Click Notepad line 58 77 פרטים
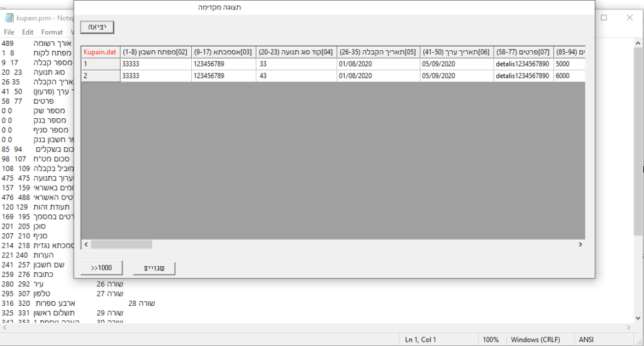The width and height of the screenshot is (644, 346). pyautogui.click(x=28, y=101)
